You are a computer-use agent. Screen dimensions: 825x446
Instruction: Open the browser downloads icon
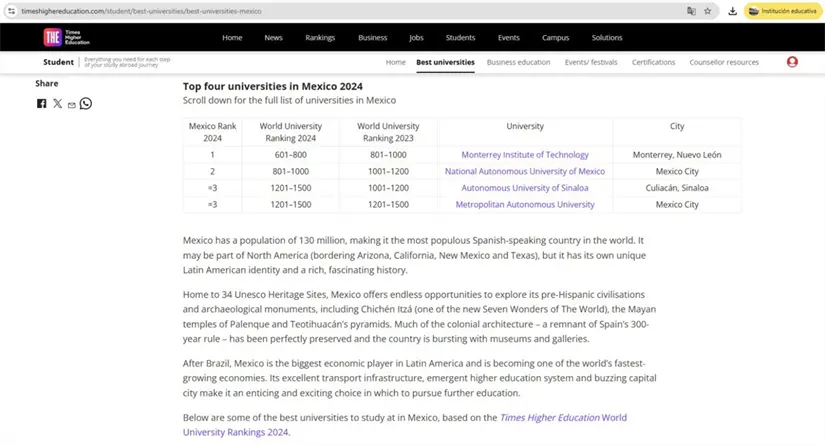[733, 11]
